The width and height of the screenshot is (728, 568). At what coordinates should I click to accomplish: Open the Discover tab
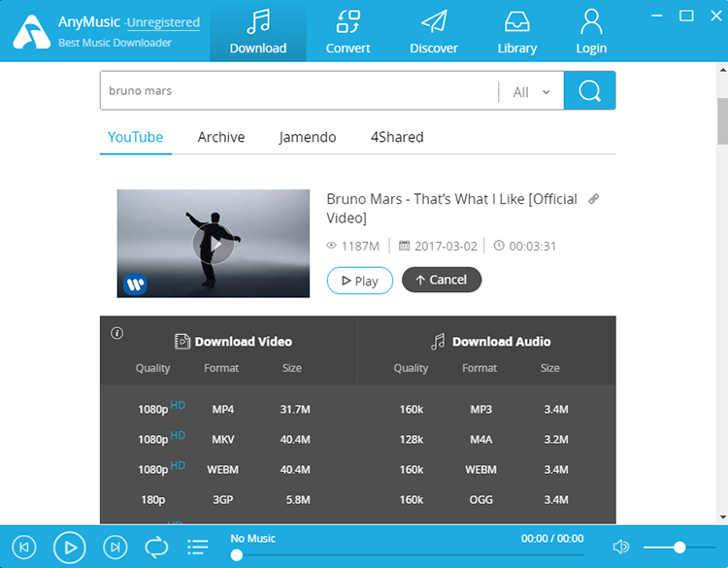(x=434, y=31)
